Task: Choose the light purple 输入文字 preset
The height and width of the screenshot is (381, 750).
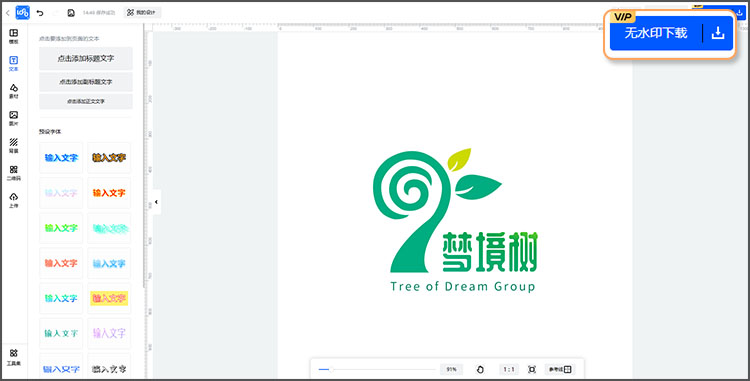Action: [x=109, y=333]
